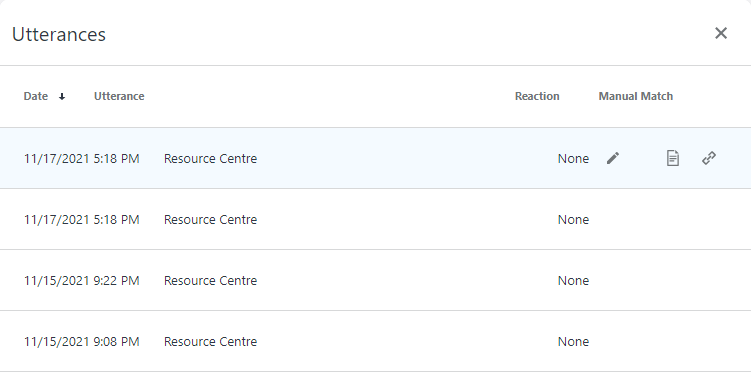Select the 11/15/2021 9:22 PM date cell

pyautogui.click(x=81, y=280)
